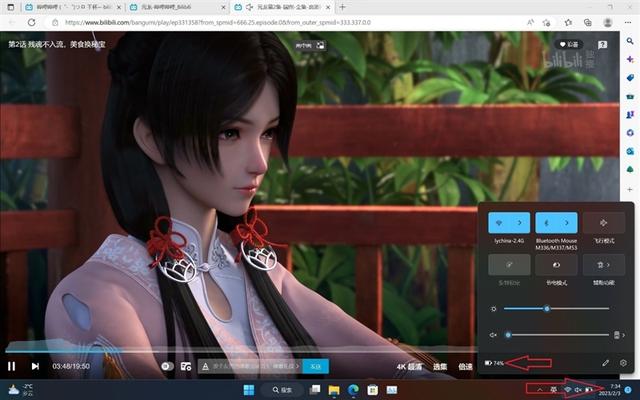Switch to the first bilibili browser tab

point(73,7)
